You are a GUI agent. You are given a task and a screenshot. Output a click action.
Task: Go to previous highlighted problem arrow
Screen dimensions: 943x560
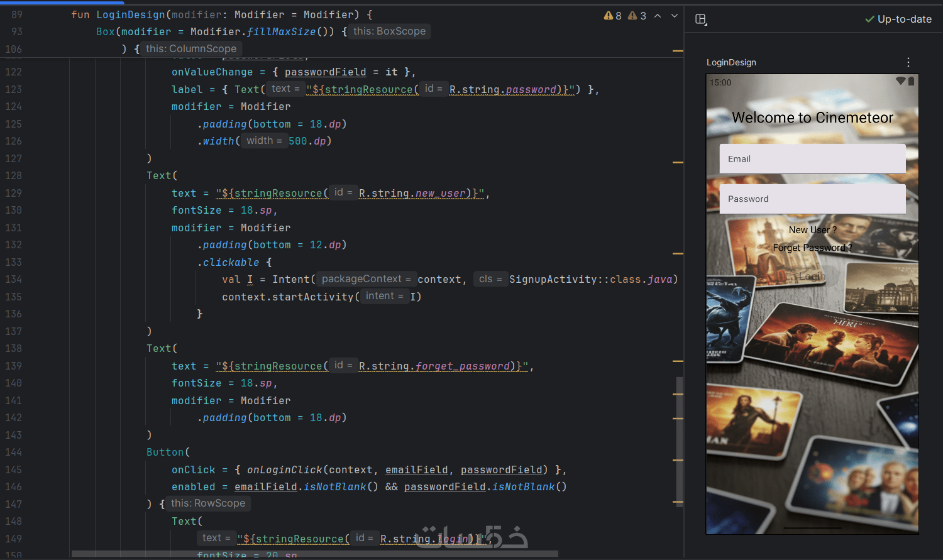(658, 16)
